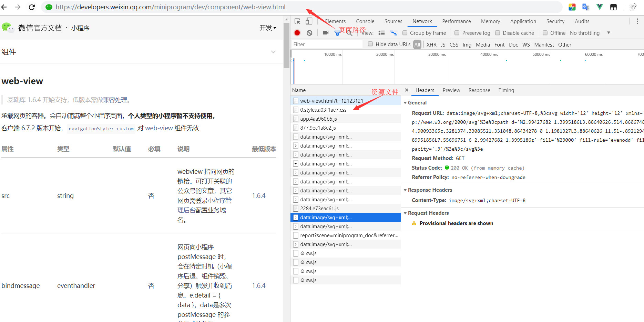The width and height of the screenshot is (644, 322).
Task: Select the 0.styles.a03f1ae7.css request
Action: click(x=346, y=110)
